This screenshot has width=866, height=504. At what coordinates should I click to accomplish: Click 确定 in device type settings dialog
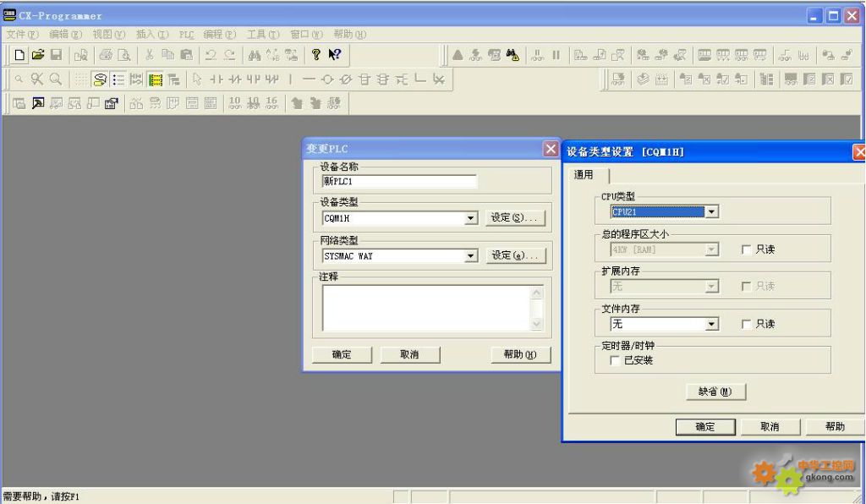point(705,427)
